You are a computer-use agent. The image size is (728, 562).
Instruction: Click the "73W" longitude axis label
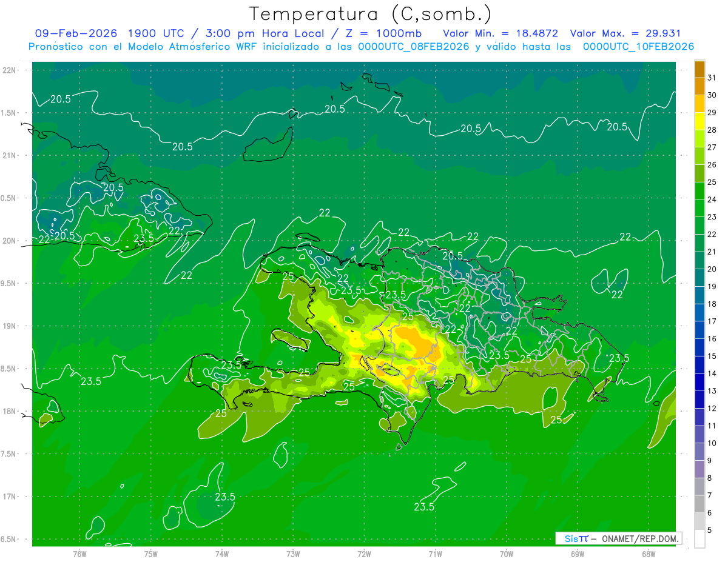293,554
